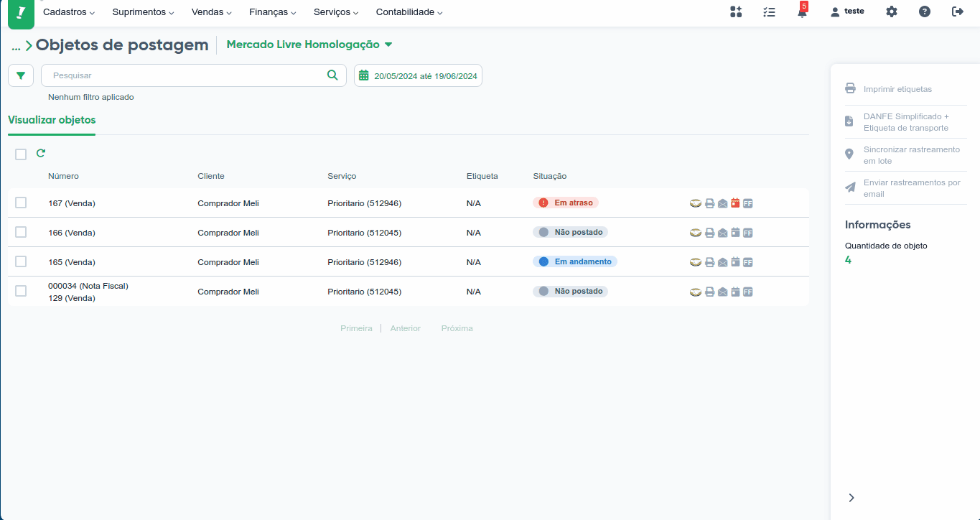Click the Em atraso status badge
This screenshot has width=980, height=520.
pyautogui.click(x=566, y=203)
